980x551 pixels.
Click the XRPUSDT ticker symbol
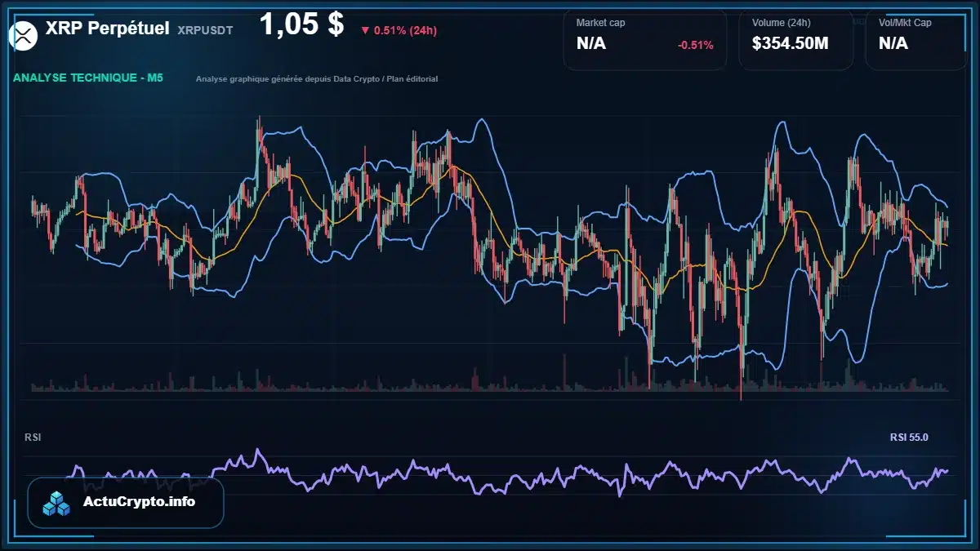(205, 30)
